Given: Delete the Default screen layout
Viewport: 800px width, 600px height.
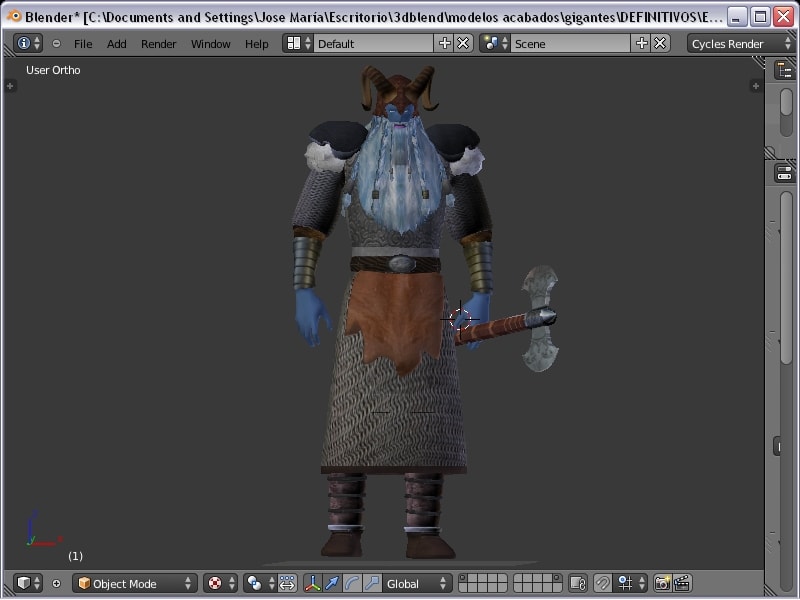Looking at the screenshot, I should click(463, 43).
